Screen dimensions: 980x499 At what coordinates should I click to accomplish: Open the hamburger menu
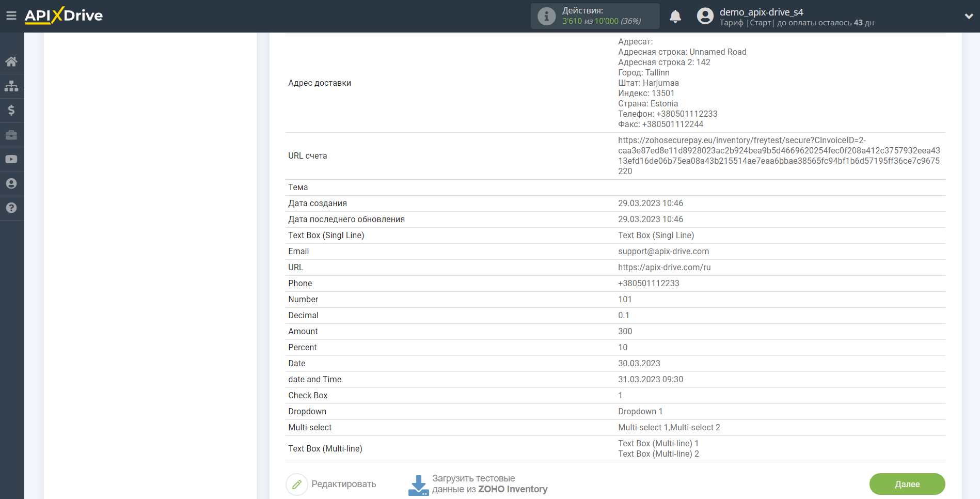point(11,15)
